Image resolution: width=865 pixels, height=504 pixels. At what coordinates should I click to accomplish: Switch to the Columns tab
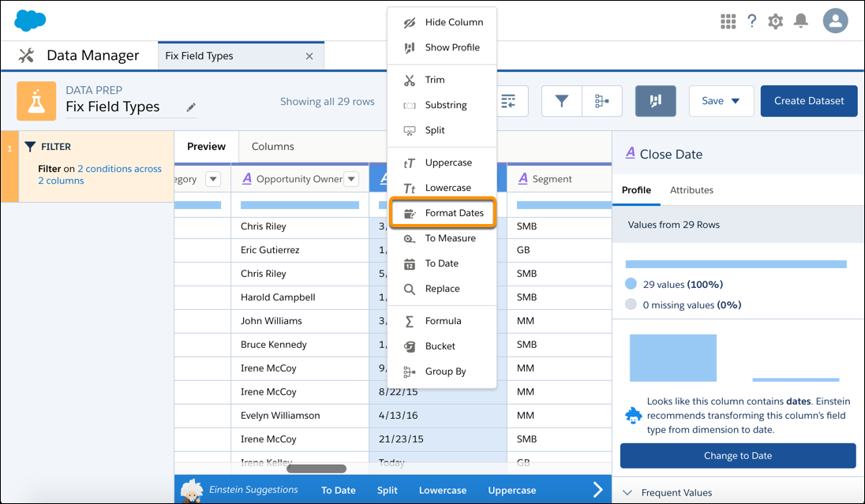click(272, 147)
